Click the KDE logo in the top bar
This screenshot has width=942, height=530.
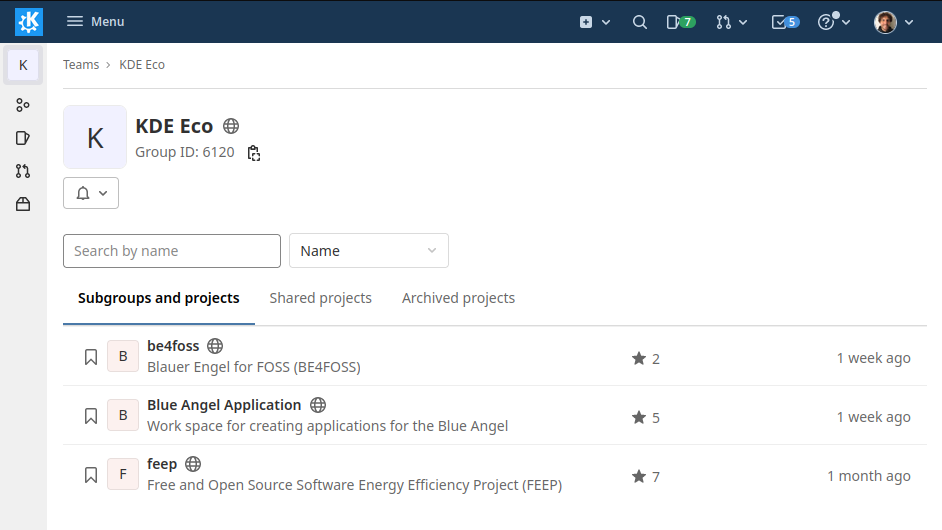coord(29,21)
